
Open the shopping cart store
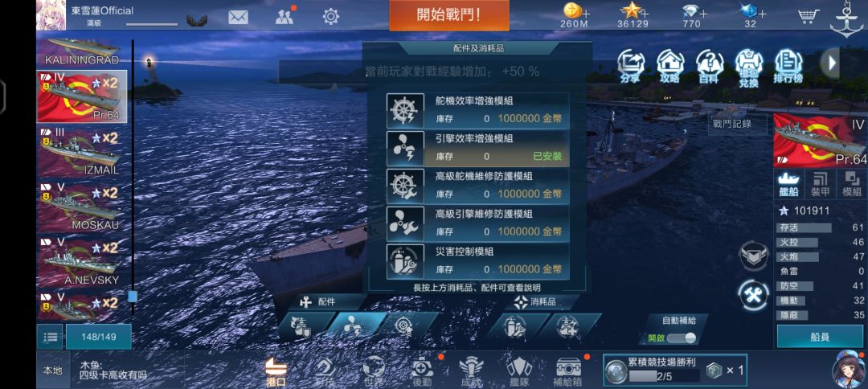click(809, 16)
